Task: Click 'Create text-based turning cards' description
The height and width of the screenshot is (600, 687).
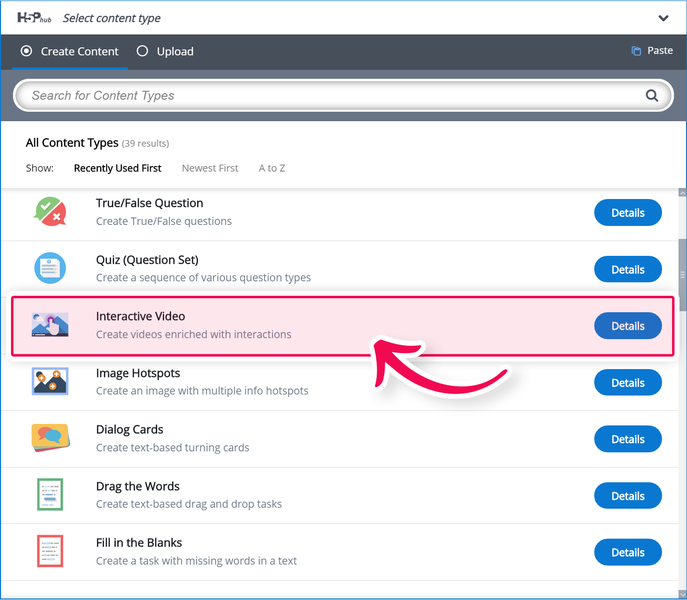Action: click(x=173, y=447)
